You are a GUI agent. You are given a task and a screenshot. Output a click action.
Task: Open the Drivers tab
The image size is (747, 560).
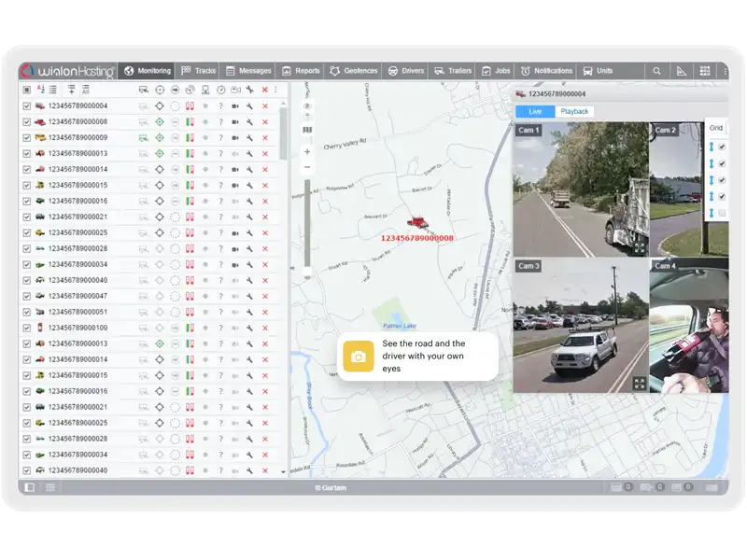coord(406,71)
